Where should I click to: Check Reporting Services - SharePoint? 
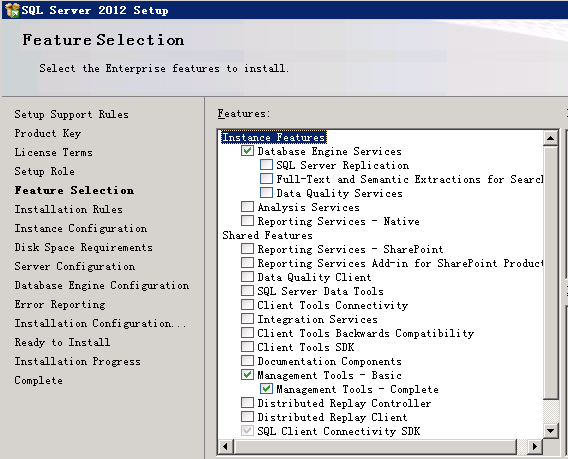coord(247,249)
